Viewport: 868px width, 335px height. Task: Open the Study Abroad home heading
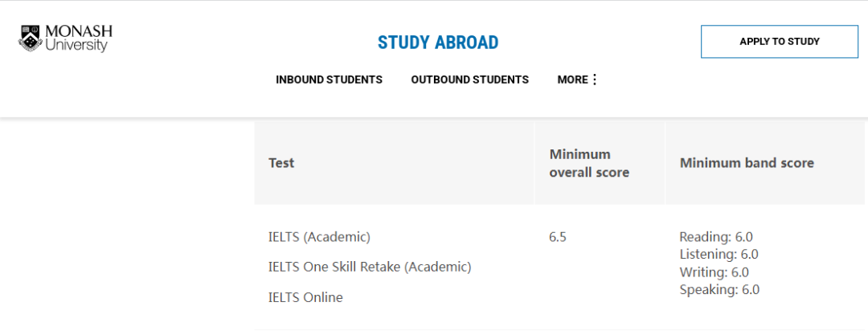(438, 43)
